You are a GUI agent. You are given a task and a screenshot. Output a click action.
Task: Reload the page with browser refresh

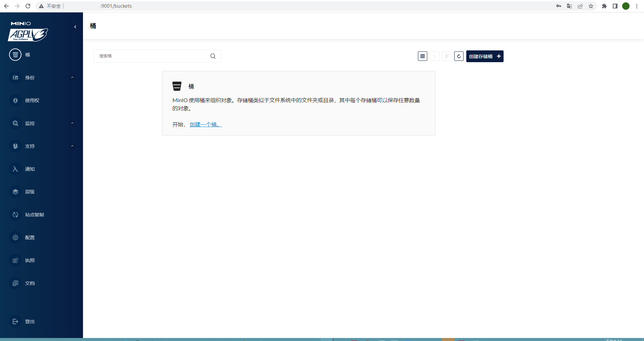pyautogui.click(x=28, y=6)
